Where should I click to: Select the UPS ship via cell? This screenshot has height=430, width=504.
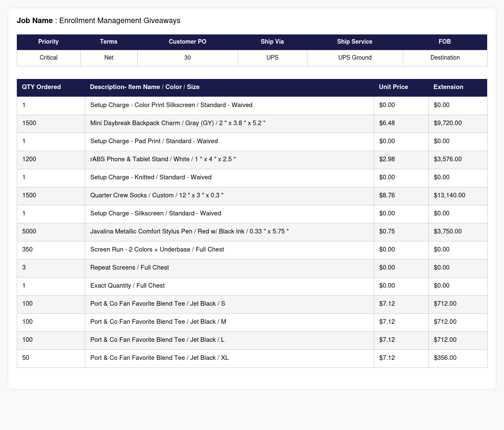point(272,58)
